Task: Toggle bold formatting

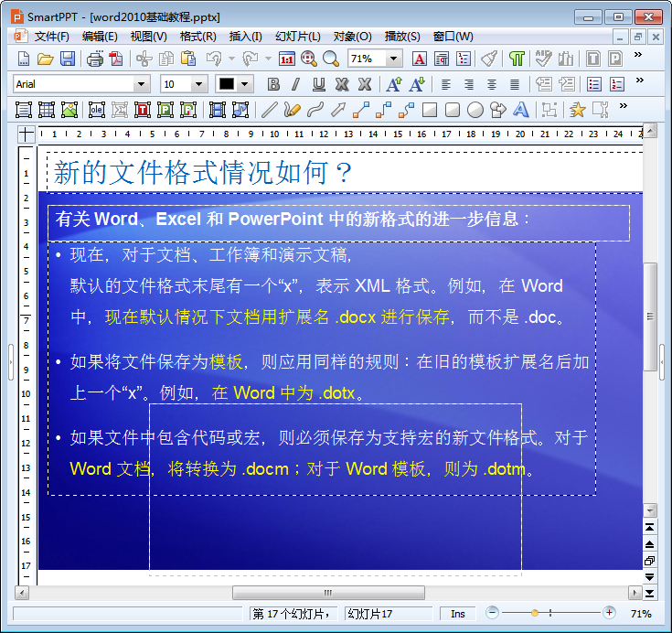Action: [273, 84]
